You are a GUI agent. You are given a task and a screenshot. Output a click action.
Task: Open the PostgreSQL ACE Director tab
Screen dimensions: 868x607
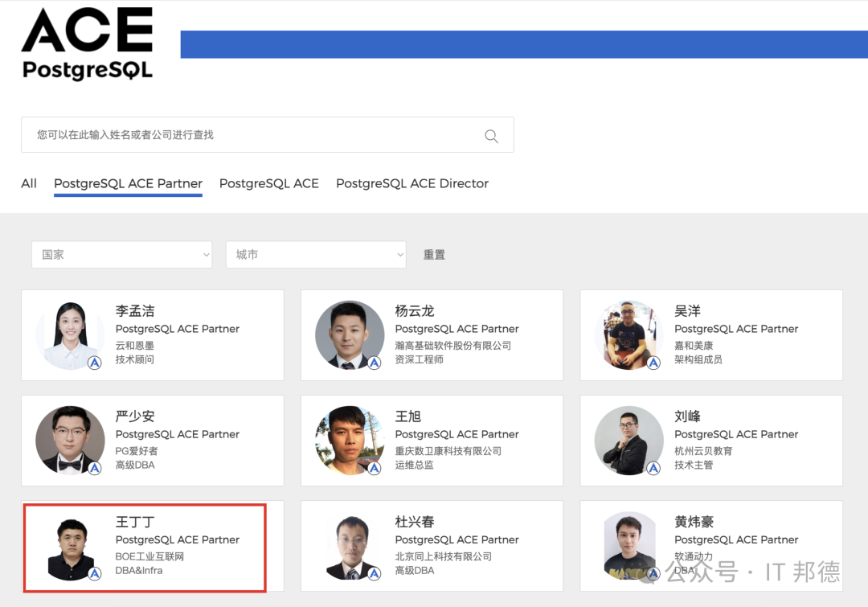coord(412,184)
